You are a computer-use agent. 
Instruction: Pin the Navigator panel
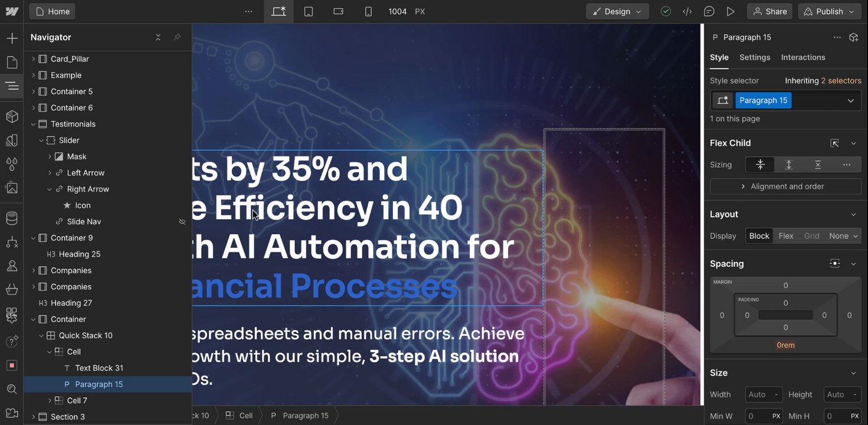(177, 37)
